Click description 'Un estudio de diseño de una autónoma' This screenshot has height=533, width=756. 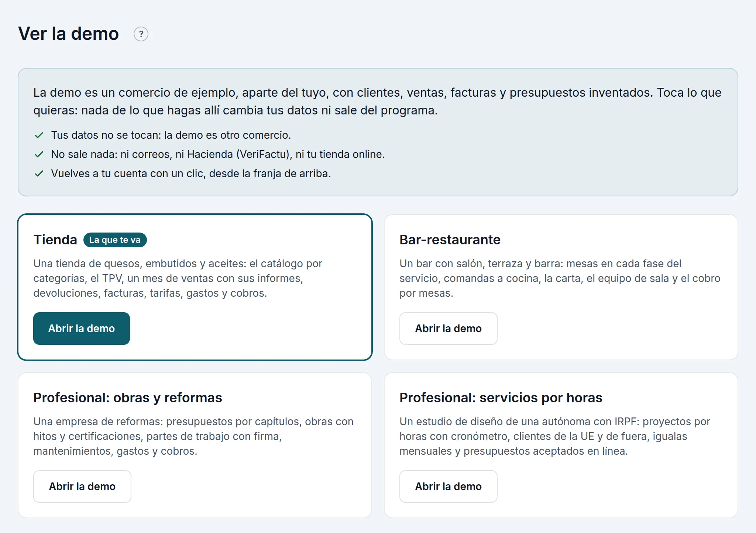tap(555, 436)
